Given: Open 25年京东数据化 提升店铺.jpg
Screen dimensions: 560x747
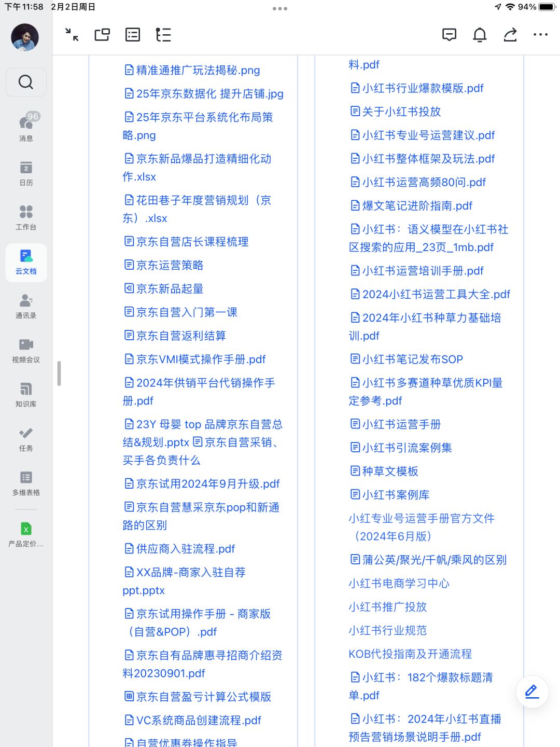Looking at the screenshot, I should pyautogui.click(x=204, y=93).
